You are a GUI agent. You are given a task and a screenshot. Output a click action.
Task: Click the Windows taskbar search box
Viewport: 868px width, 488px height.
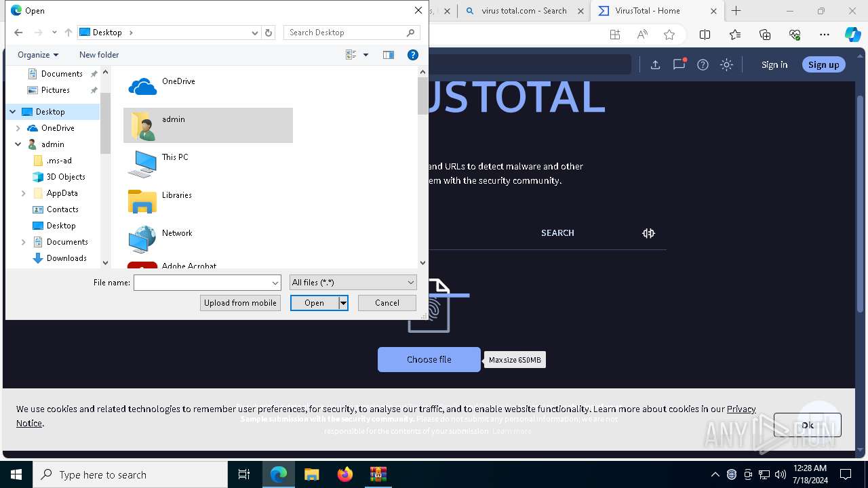coord(130,474)
